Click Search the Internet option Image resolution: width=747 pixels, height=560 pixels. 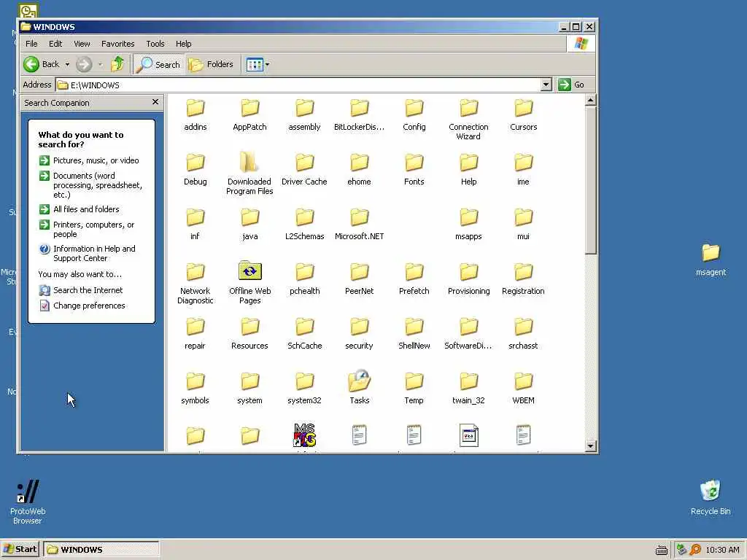pyautogui.click(x=81, y=290)
